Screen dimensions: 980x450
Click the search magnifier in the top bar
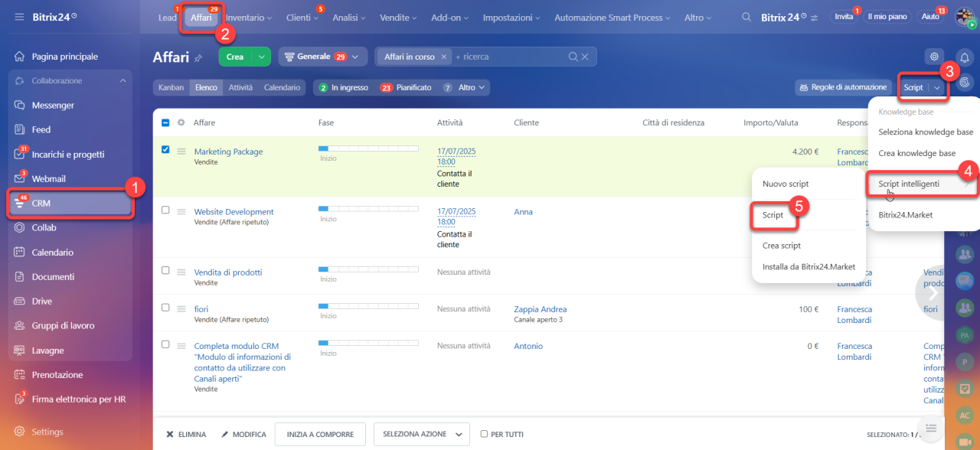pyautogui.click(x=747, y=17)
